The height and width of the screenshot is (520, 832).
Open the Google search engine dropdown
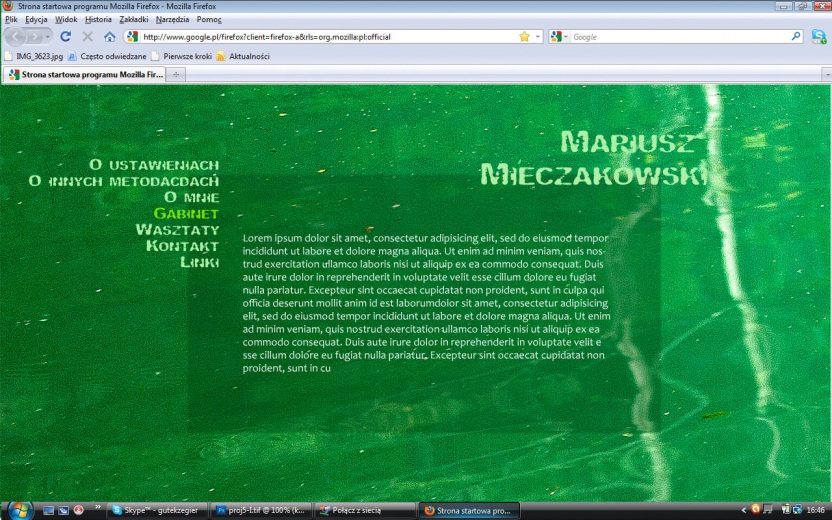click(x=560, y=37)
